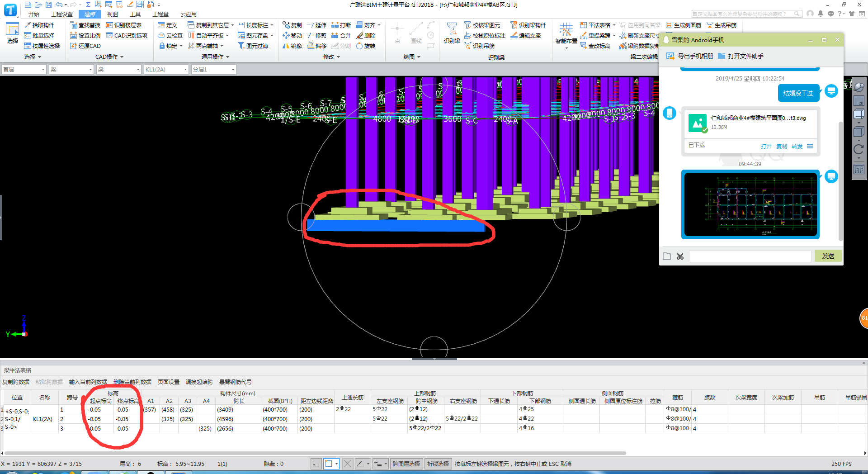
Task: Click 识别吊筋 identify hanger bars
Action: click(x=480, y=46)
